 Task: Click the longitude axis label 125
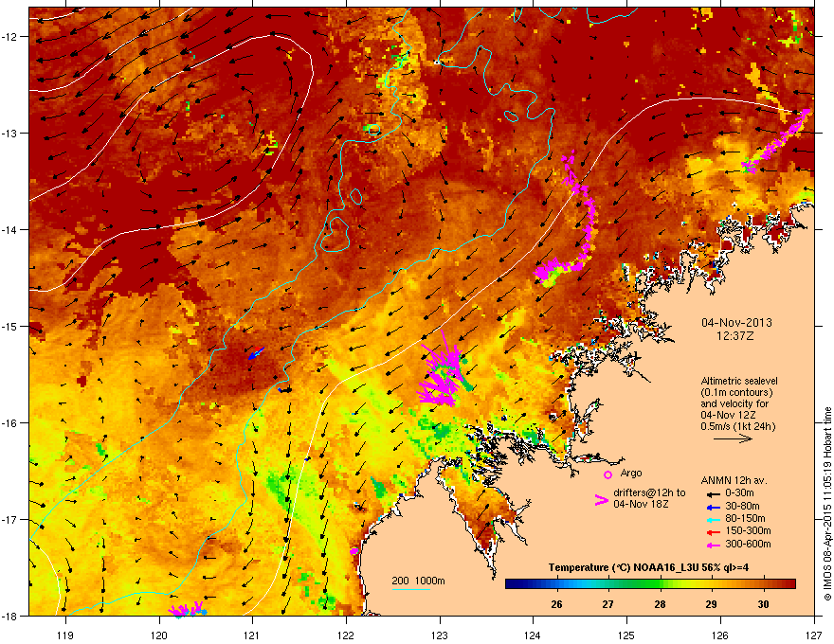coord(626,635)
